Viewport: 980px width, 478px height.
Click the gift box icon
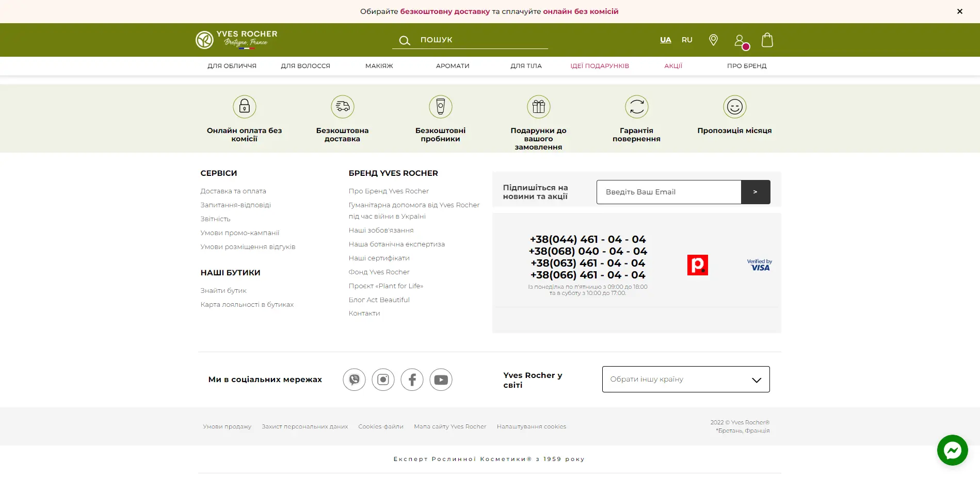tap(539, 107)
